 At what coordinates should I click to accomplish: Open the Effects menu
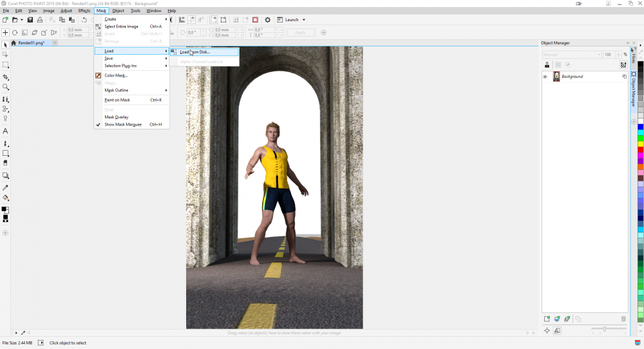coord(84,11)
